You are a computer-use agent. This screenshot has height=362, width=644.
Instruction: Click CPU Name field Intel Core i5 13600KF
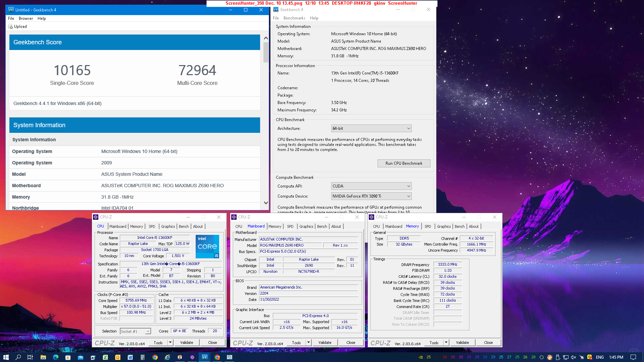tap(155, 238)
